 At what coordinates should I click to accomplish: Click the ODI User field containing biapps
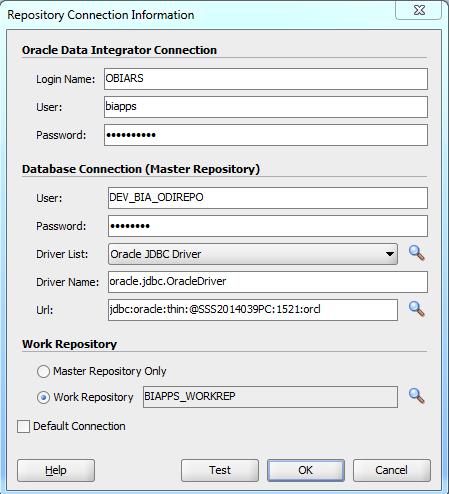pyautogui.click(x=266, y=107)
